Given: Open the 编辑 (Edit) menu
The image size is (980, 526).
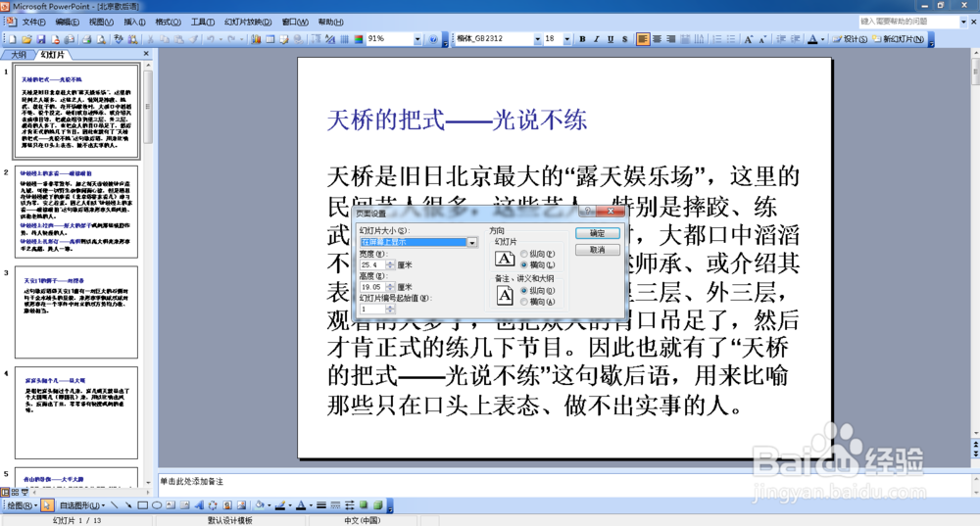Looking at the screenshot, I should coord(68,22).
